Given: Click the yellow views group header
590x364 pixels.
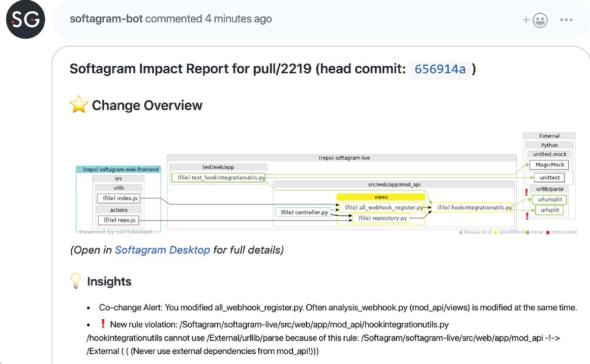Looking at the screenshot, I should pyautogui.click(x=381, y=197).
